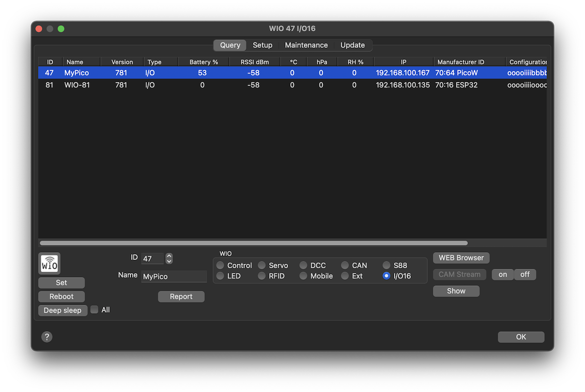Sort table by Battery % column header
585x392 pixels.
203,62
